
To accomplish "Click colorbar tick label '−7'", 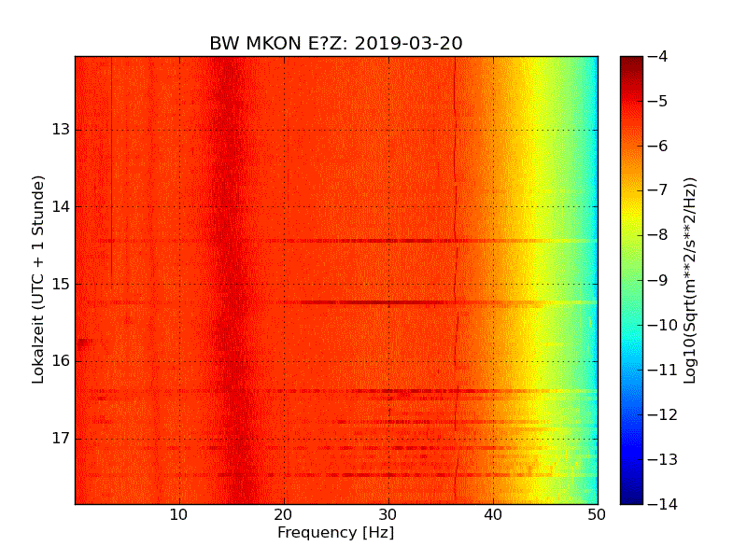I will click(x=658, y=190).
